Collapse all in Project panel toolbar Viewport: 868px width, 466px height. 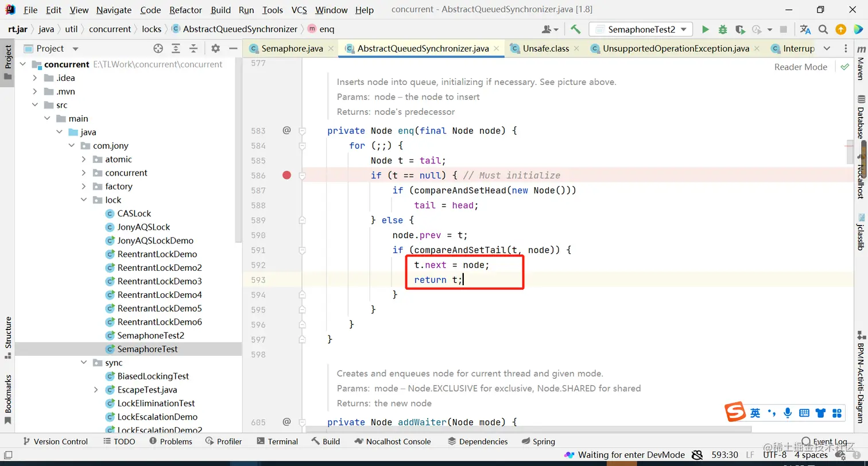(193, 49)
